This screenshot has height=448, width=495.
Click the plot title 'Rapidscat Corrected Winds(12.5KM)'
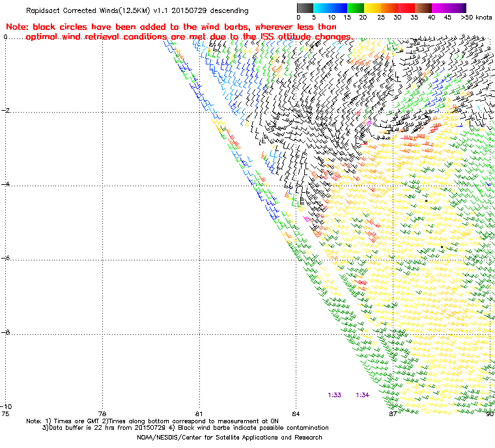point(88,10)
